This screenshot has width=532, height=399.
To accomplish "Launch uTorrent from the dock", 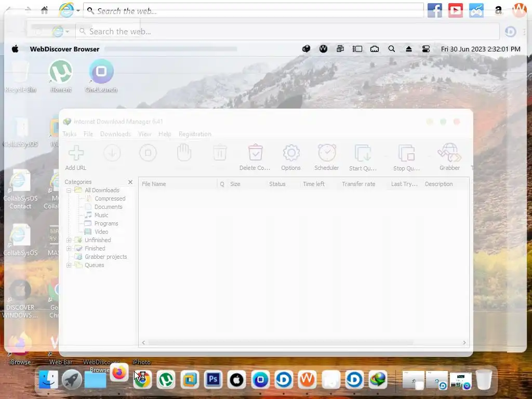I will point(166,380).
